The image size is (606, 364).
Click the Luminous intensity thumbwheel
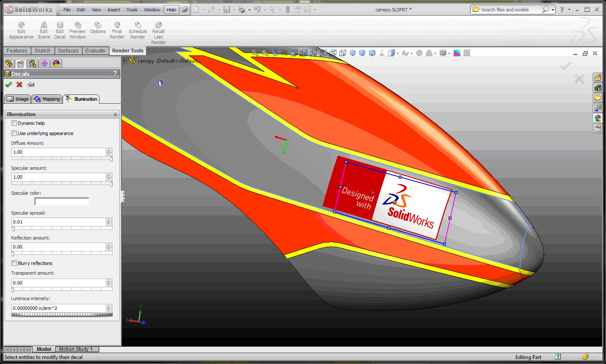click(62, 314)
